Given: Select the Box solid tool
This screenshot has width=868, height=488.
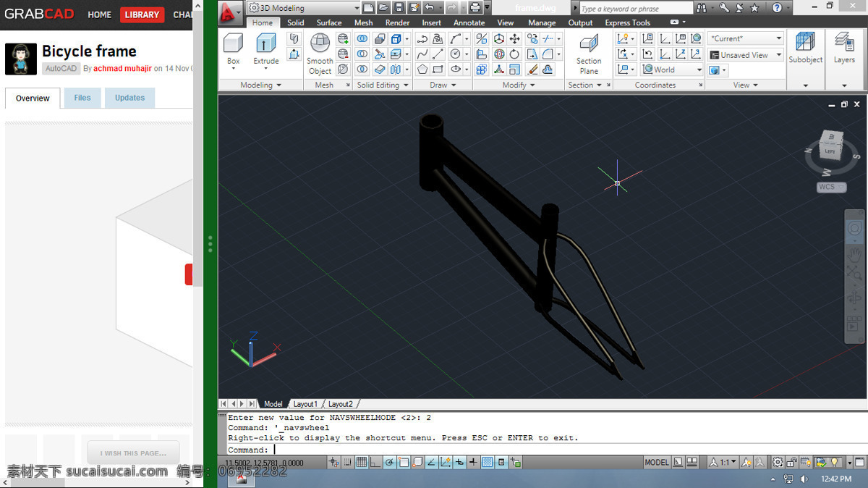Looking at the screenshot, I should point(233,50).
